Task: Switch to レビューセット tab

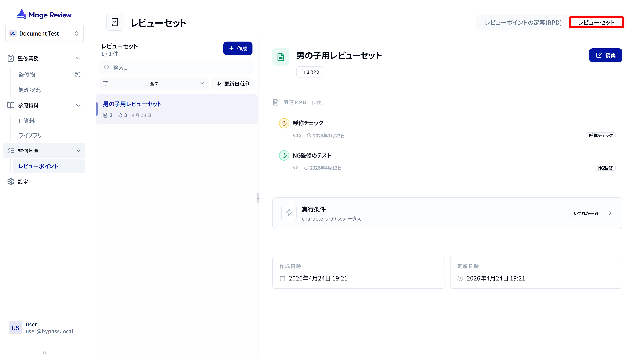Action: point(596,23)
